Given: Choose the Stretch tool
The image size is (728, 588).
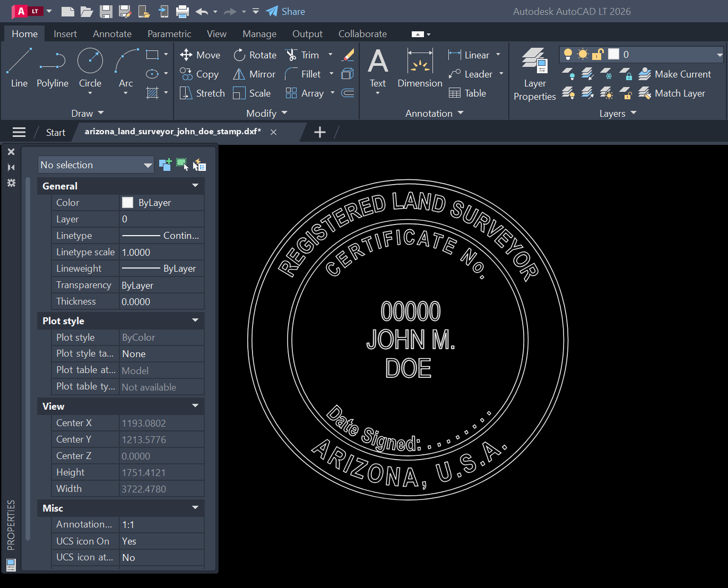Looking at the screenshot, I should 202,93.
